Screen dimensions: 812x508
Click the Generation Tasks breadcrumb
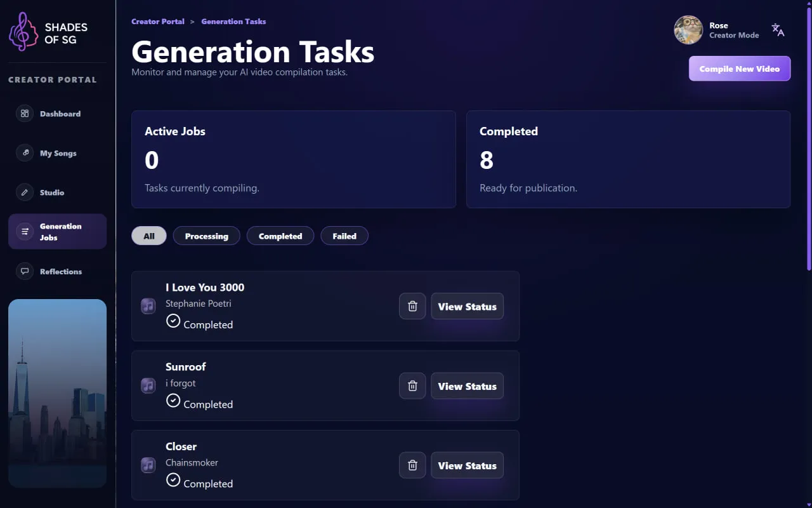click(x=233, y=22)
